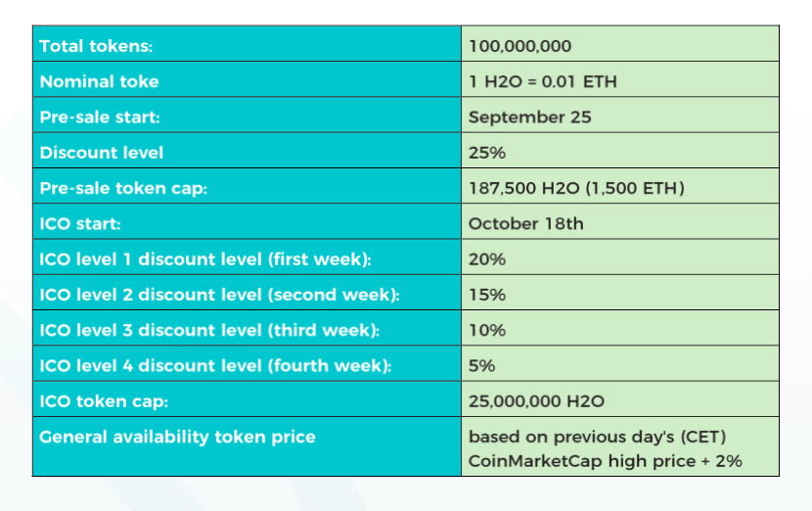The width and height of the screenshot is (812, 511).
Task: Click the 'General availability token price' label
Action: point(177,437)
